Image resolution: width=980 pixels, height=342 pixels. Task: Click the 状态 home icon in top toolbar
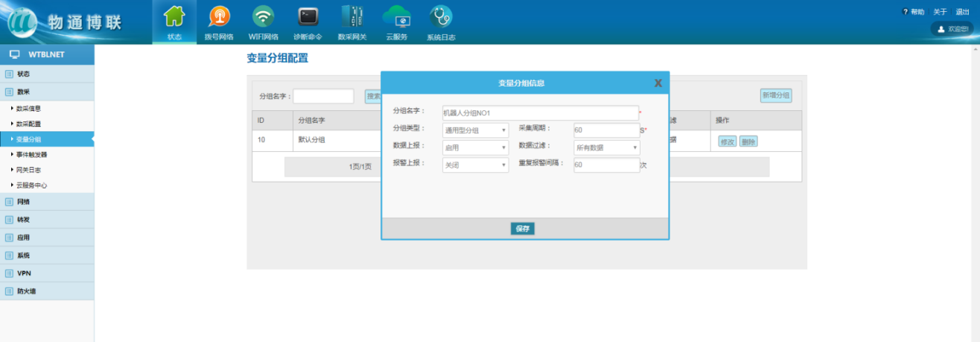[174, 16]
